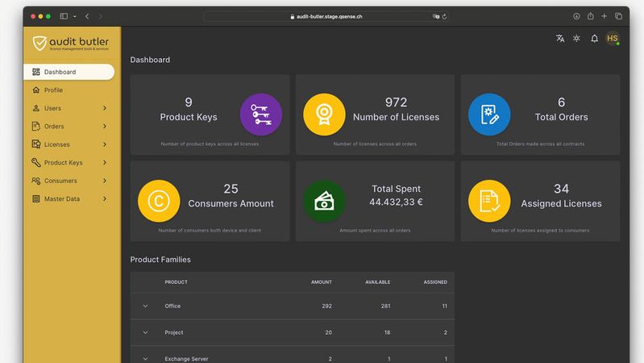The width and height of the screenshot is (644, 363).
Task: Click the blue Total Orders icon
Action: click(x=489, y=115)
